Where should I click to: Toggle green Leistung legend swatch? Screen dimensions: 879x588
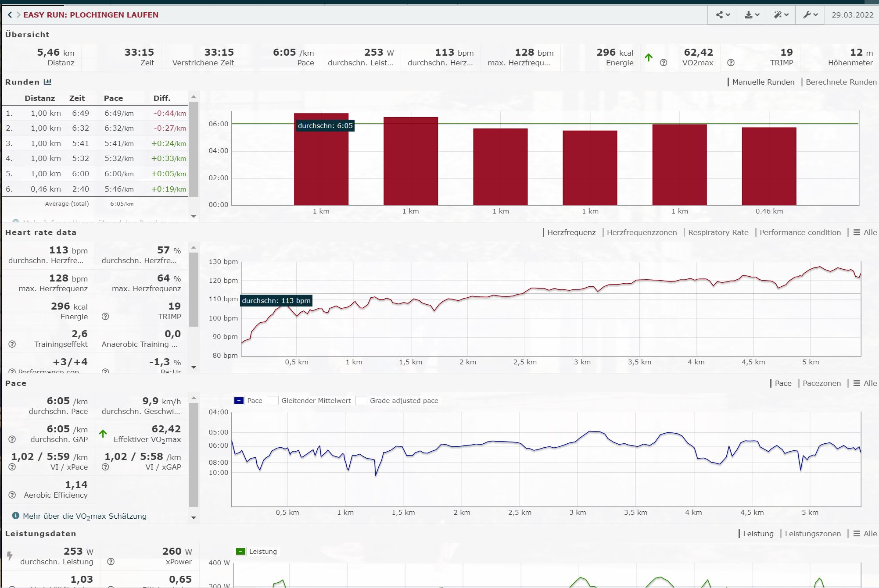[x=240, y=551]
